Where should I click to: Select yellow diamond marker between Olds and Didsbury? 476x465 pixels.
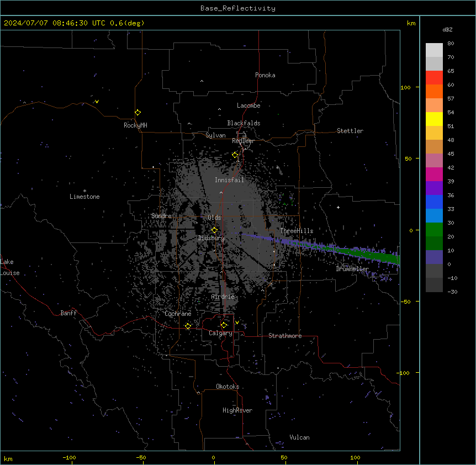215,230
